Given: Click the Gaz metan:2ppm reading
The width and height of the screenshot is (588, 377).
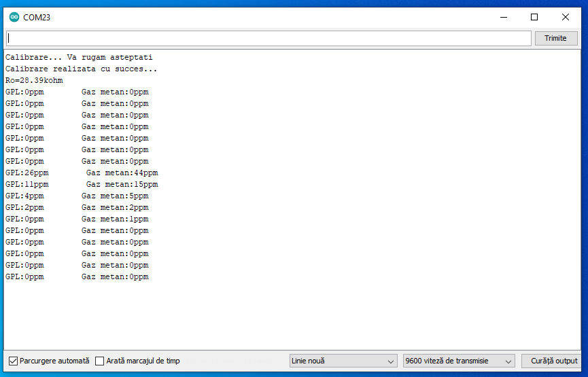Looking at the screenshot, I should 115,208.
